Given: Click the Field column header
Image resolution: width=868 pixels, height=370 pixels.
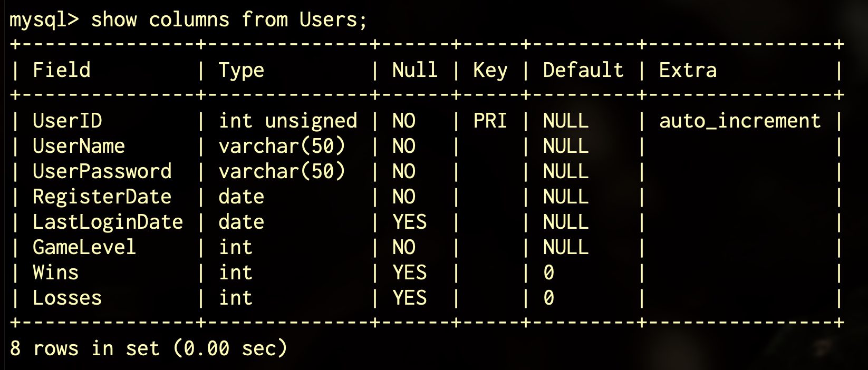Looking at the screenshot, I should (x=61, y=70).
